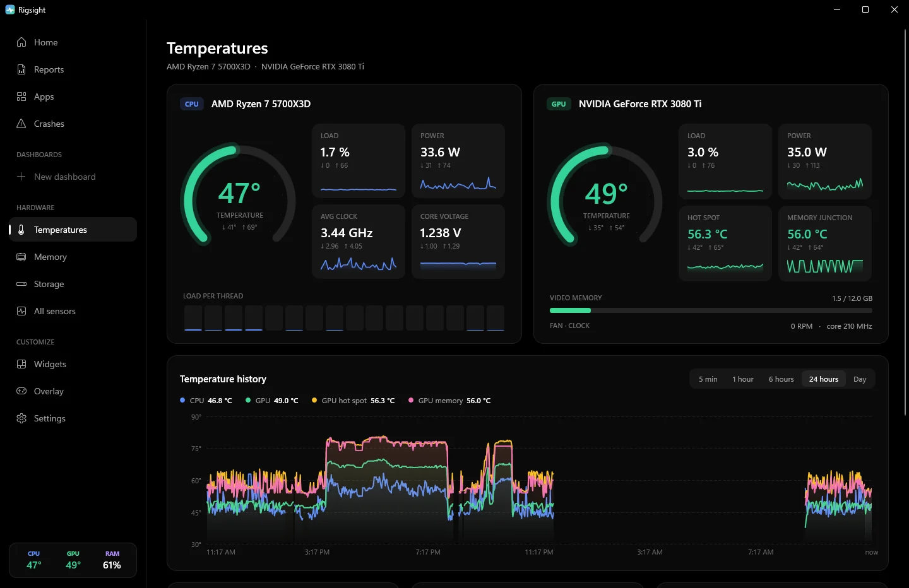The width and height of the screenshot is (909, 588).
Task: Click the yellow GPU hot spot legend dot
Action: [314, 400]
